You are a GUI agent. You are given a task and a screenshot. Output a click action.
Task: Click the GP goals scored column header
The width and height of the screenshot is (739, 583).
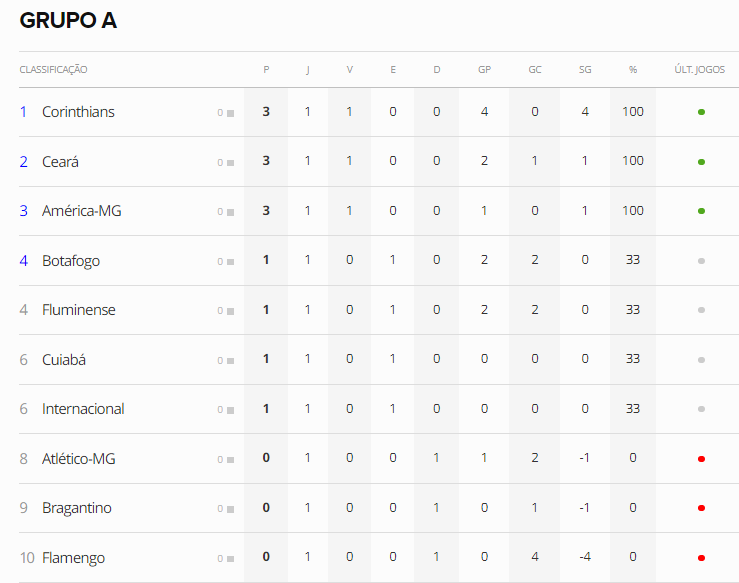(x=484, y=70)
